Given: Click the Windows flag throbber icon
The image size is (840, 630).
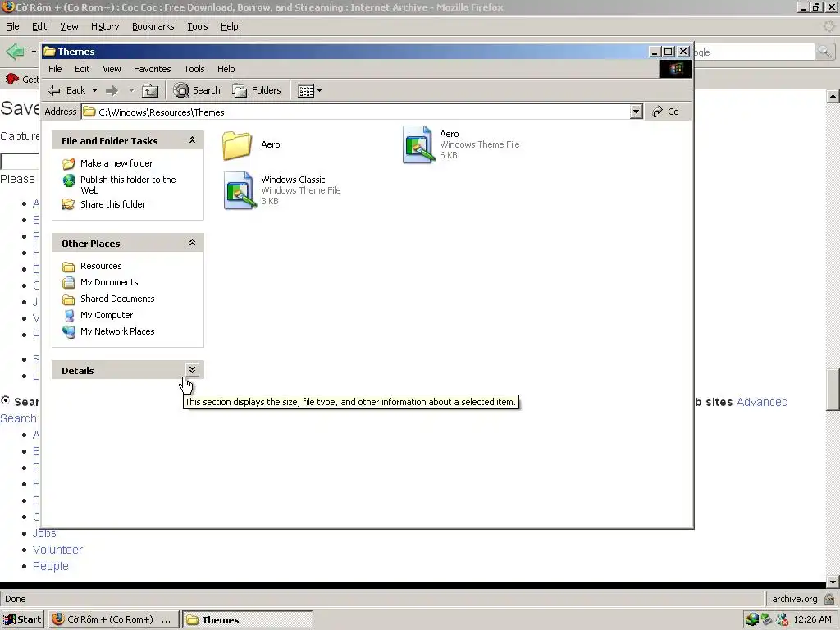Looking at the screenshot, I should click(676, 69).
